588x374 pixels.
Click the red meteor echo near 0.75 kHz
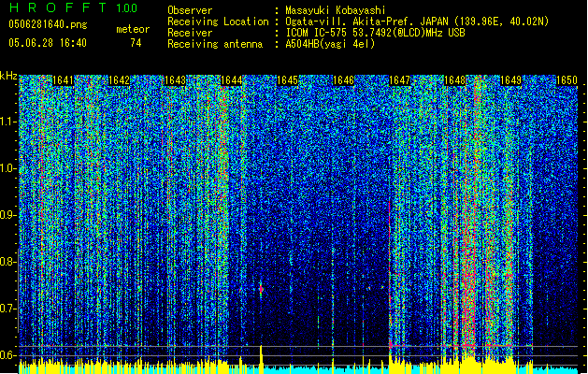pos(261,289)
